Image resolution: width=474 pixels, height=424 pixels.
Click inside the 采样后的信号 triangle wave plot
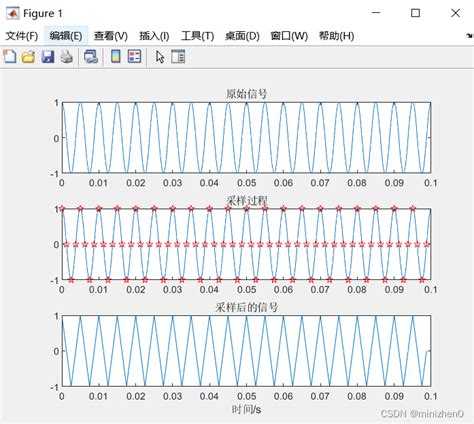coord(246,351)
